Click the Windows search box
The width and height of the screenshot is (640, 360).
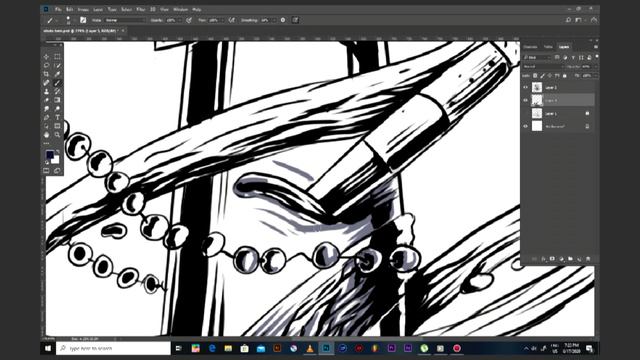click(x=113, y=348)
